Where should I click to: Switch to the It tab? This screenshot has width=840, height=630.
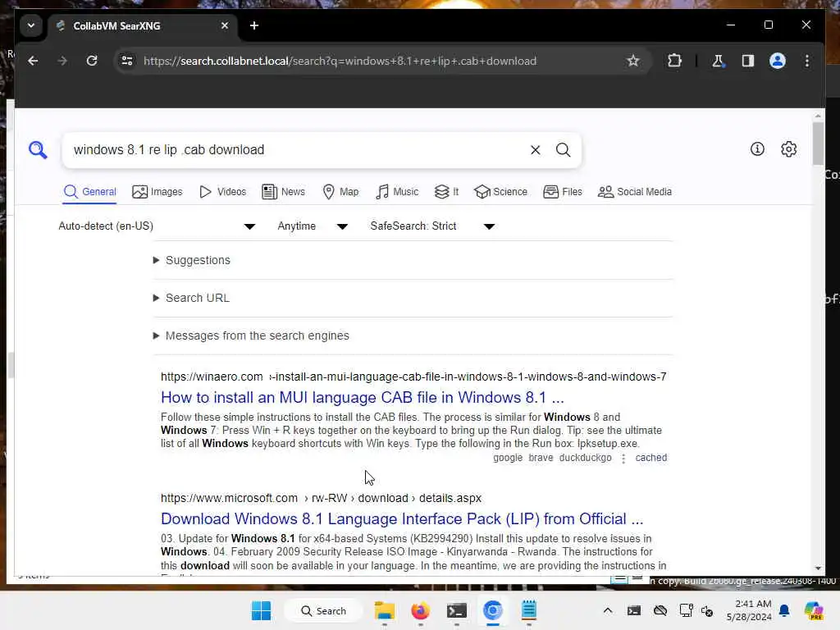click(x=446, y=192)
